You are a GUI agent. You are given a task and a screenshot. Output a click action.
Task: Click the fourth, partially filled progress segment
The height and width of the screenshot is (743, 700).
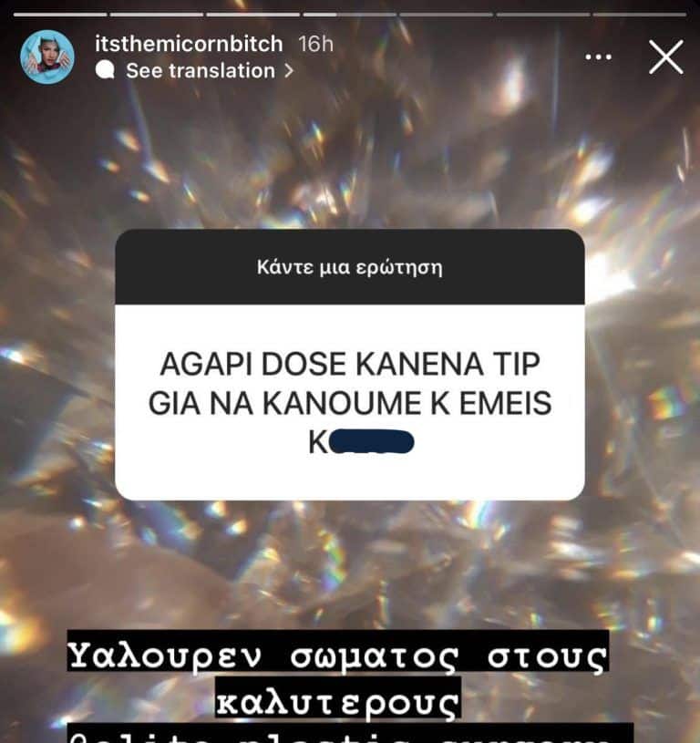(349, 15)
